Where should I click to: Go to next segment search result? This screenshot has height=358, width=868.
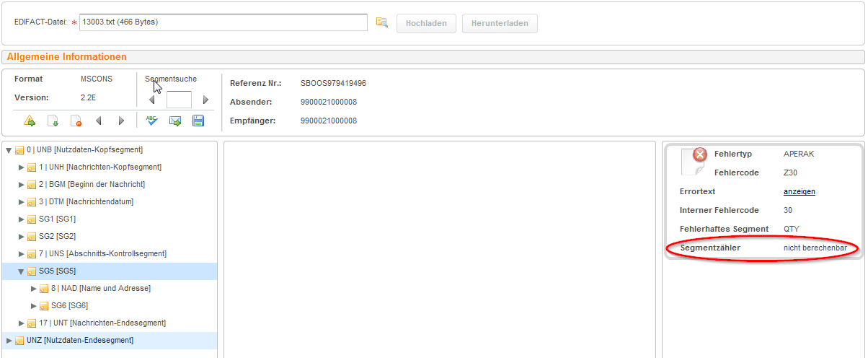205,100
